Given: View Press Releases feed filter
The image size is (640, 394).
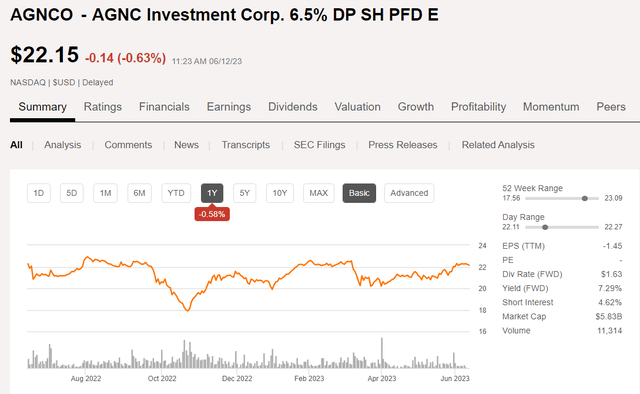Looking at the screenshot, I should pos(402,145).
